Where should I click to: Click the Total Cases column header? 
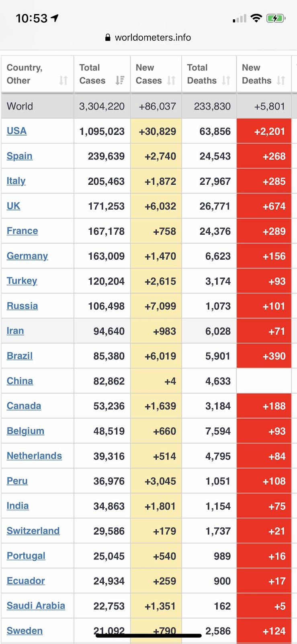102,74
